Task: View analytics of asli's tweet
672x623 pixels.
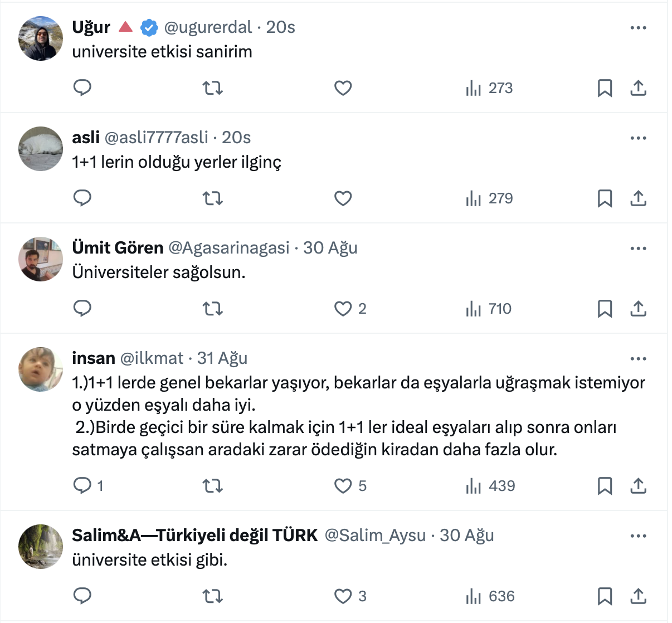Action: [489, 198]
